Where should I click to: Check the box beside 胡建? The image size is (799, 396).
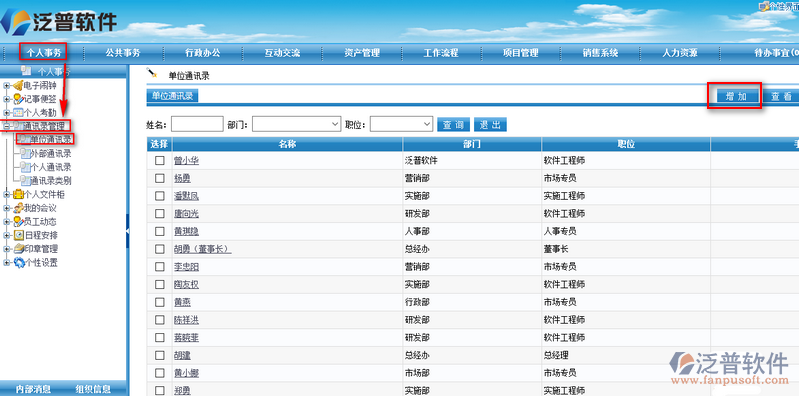point(160,355)
